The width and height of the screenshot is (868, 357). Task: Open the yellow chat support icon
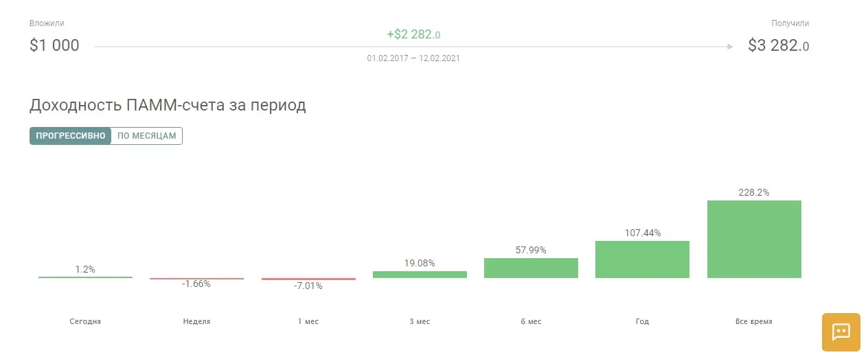coord(841,332)
